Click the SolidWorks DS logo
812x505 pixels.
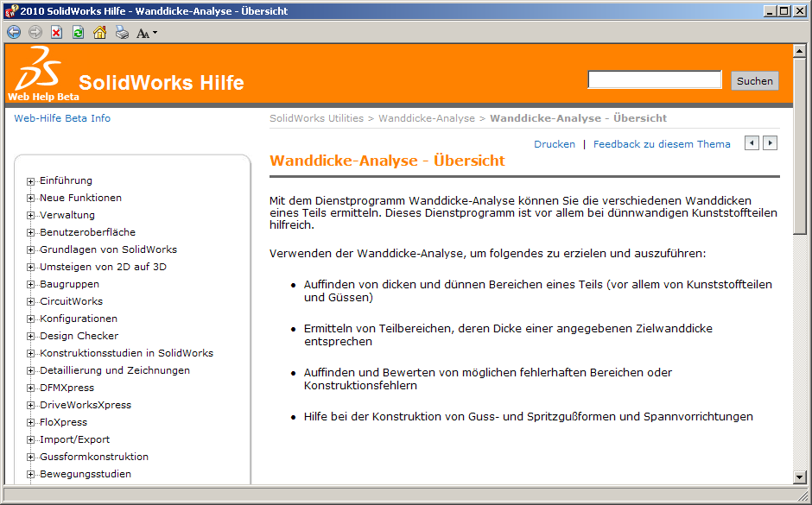37,69
